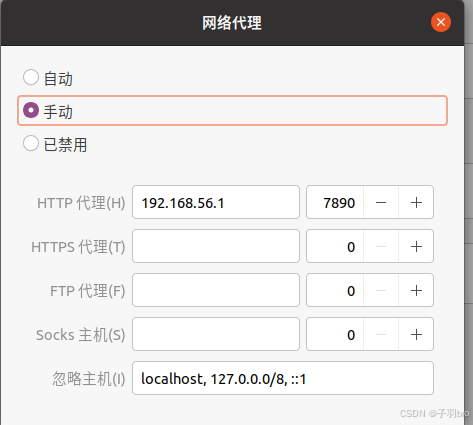
Task: Focus the HTTP proxy address field
Action: point(216,202)
